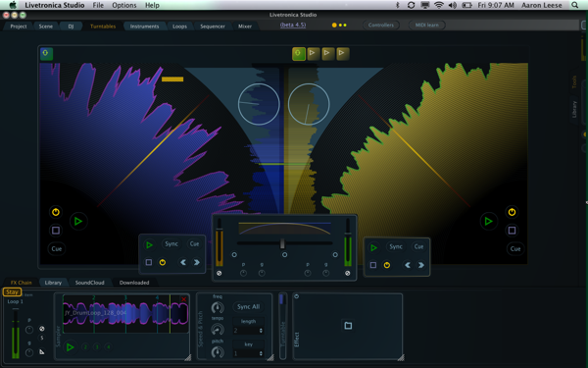Switch to the Sequencer tab
The image size is (588, 368).
213,26
